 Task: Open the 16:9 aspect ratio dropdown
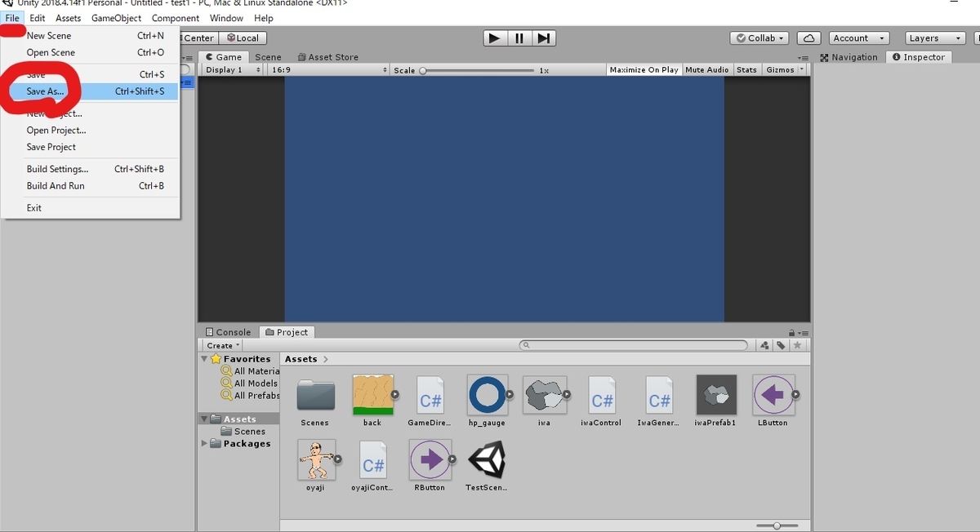click(x=328, y=70)
